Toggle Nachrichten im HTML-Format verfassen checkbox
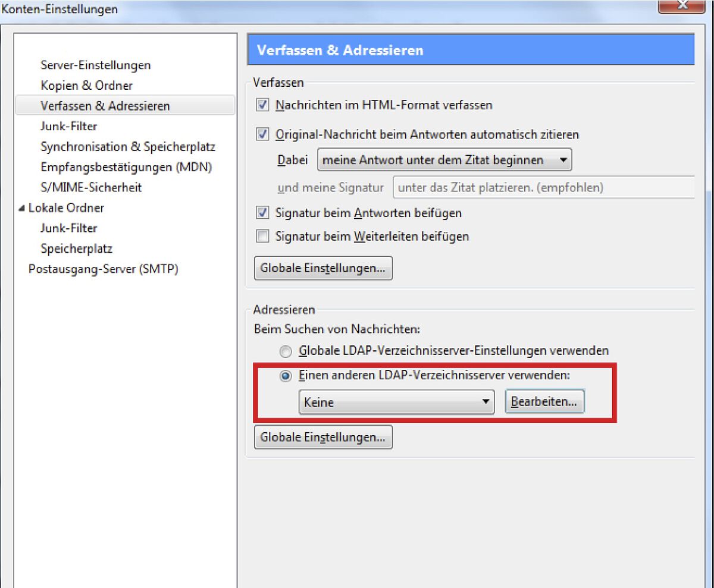Image resolution: width=714 pixels, height=588 pixels. [262, 105]
